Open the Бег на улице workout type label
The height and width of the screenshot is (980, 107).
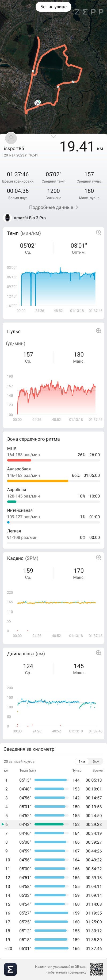coord(53,7)
